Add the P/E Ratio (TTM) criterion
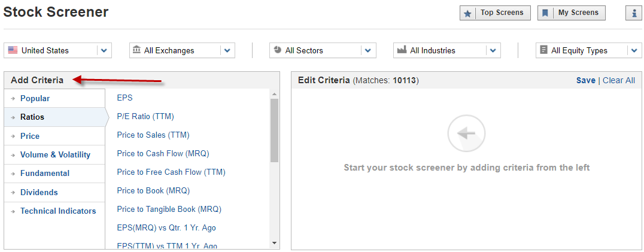This screenshot has width=644, height=252. [145, 117]
